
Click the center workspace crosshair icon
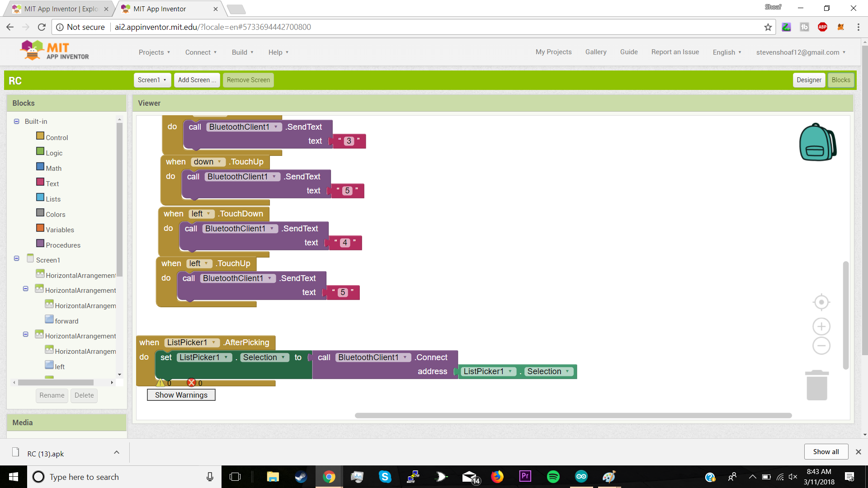click(x=821, y=302)
